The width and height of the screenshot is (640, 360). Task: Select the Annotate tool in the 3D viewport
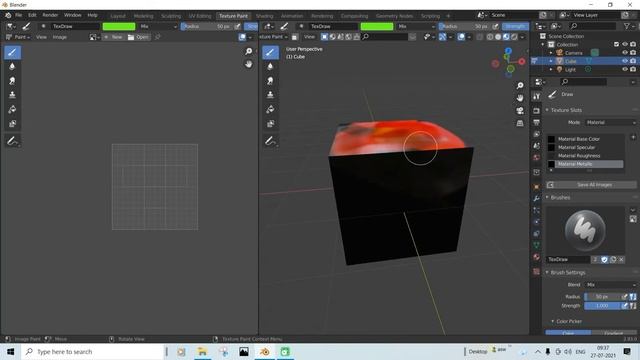coord(270,141)
